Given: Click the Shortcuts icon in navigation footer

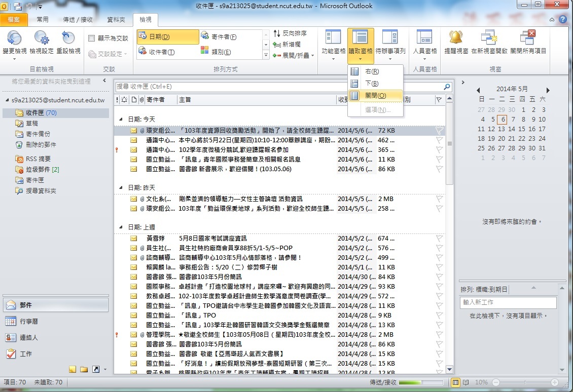Looking at the screenshot, I should click(x=96, y=369).
